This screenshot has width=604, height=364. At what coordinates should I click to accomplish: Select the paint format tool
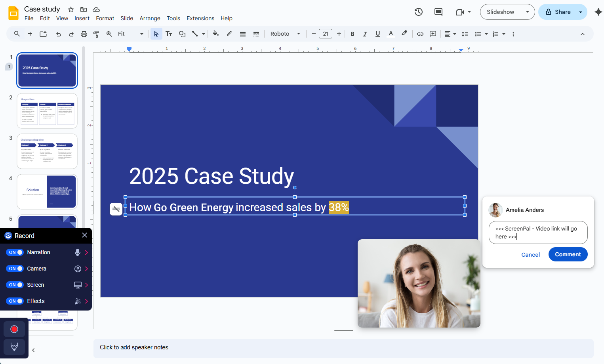coord(96,34)
